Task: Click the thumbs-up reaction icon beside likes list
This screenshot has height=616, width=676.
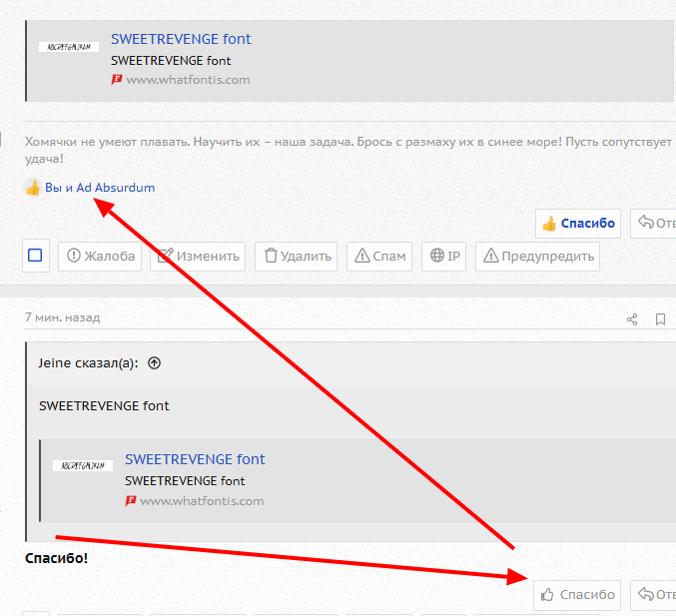Action: click(33, 188)
